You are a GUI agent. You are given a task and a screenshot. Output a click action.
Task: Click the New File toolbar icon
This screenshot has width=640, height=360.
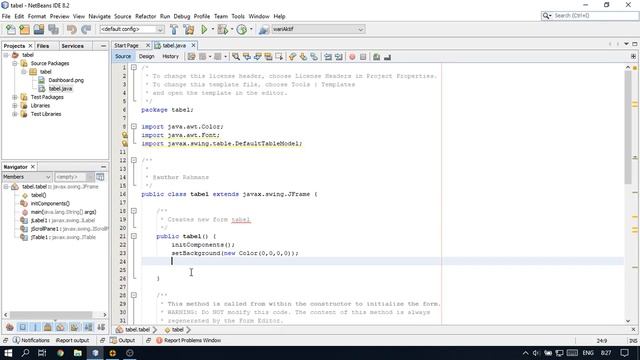click(x=11, y=29)
